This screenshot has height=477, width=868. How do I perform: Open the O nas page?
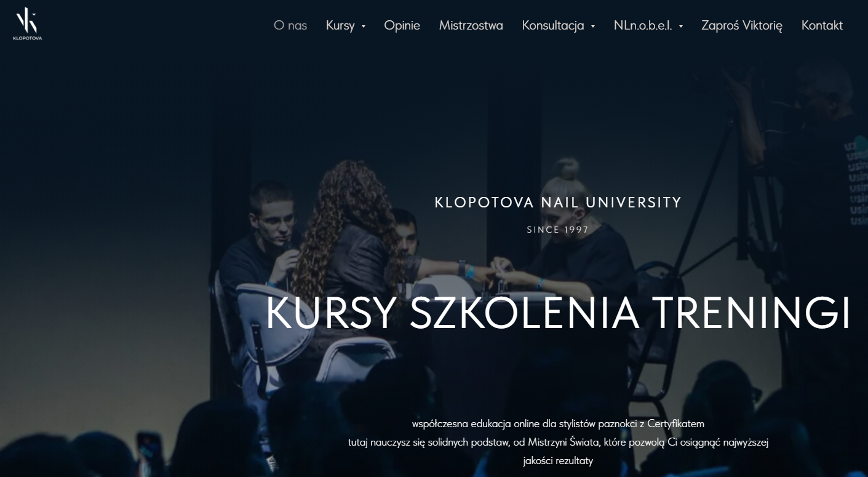pos(290,25)
